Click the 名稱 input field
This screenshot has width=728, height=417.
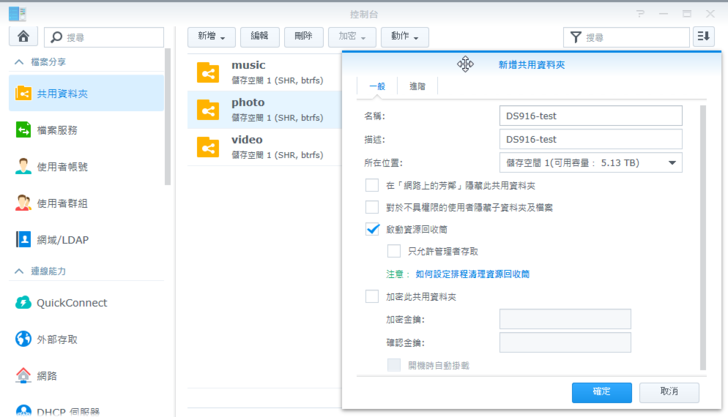[590, 116]
